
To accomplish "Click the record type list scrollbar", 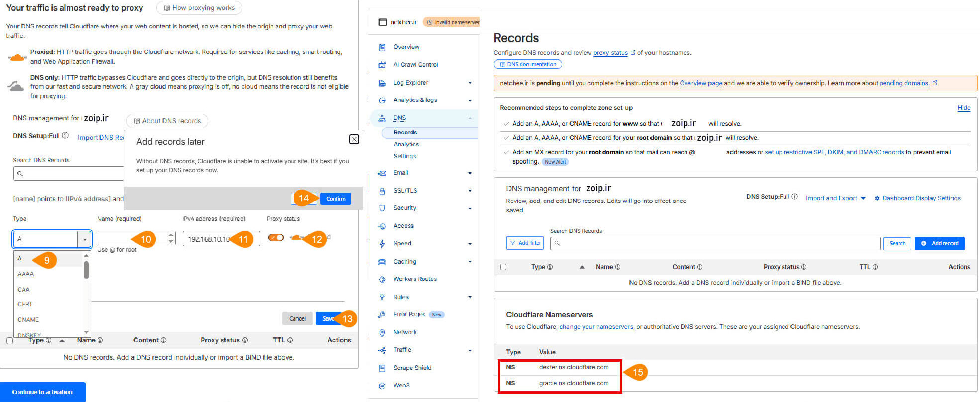I will coord(86,270).
